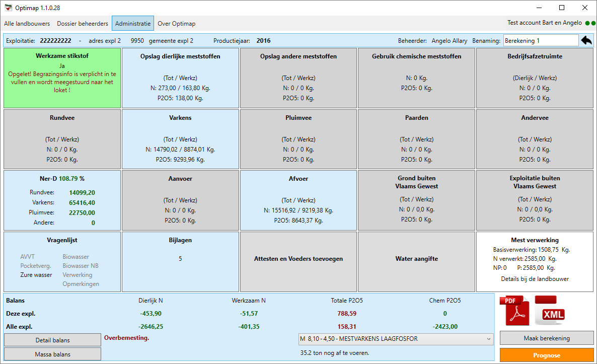The image size is (597, 364).
Task: Export the calculation as PDF
Action: 515,311
